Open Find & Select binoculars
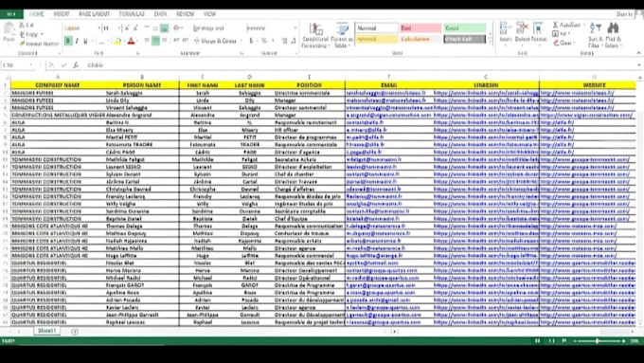Screen dimensions: 644x363 pos(613,35)
